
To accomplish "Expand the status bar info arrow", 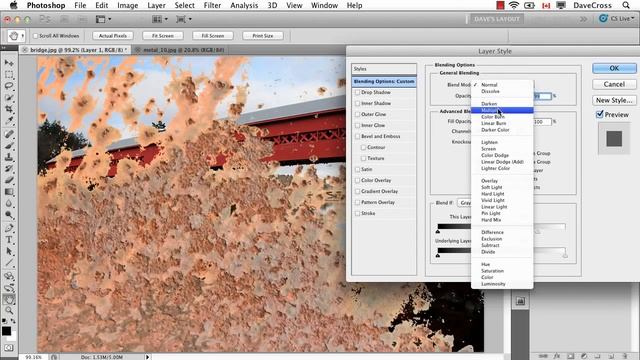I will (x=147, y=357).
